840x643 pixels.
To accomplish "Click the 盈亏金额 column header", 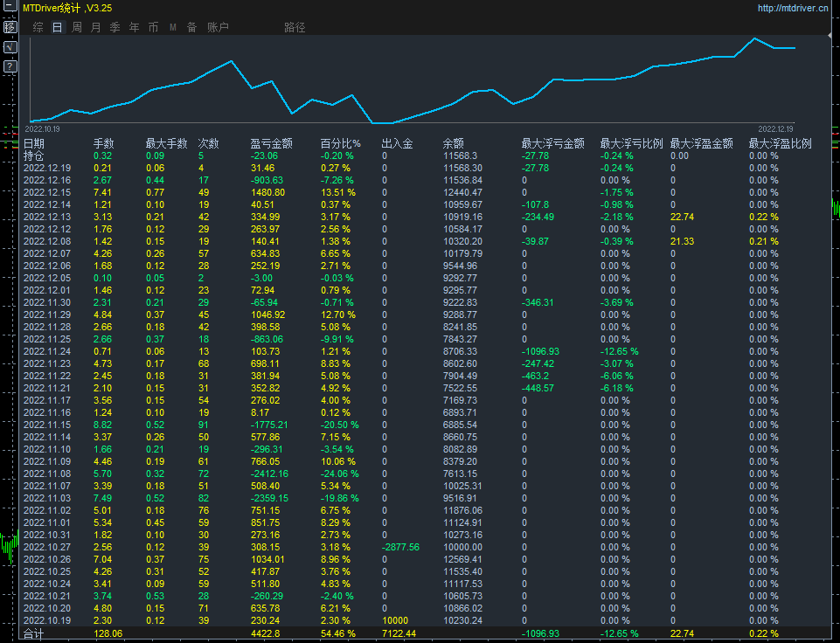I will point(271,143).
